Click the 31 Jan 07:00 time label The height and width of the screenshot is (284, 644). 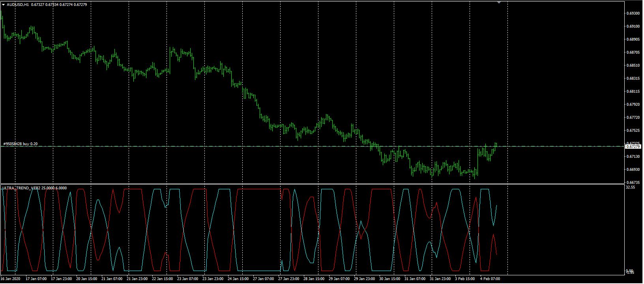pos(415,279)
